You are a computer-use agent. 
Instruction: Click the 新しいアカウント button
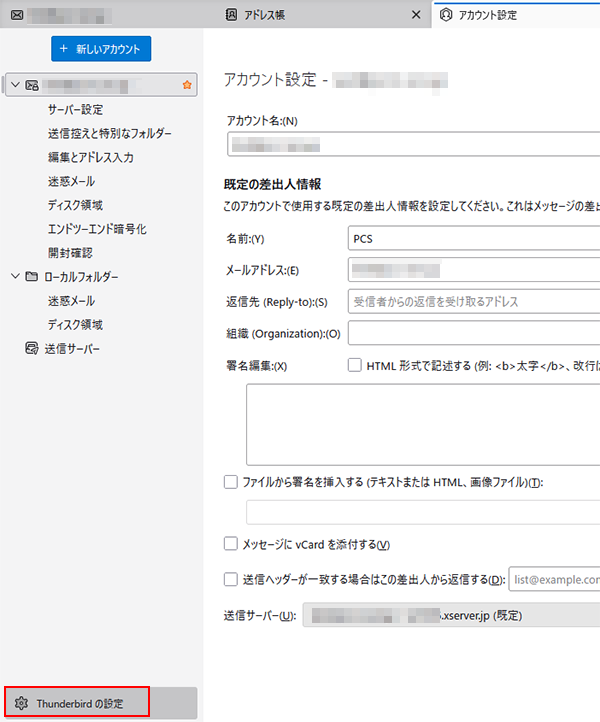101,49
